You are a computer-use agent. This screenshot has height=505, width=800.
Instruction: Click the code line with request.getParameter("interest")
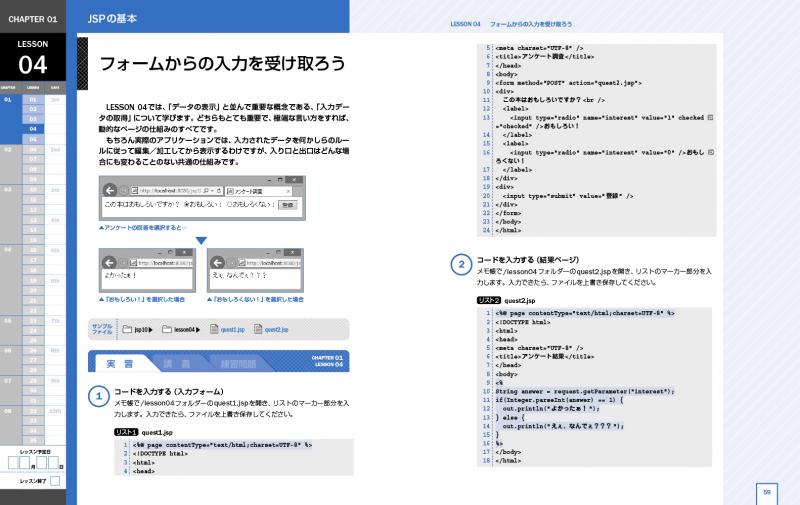coord(585,392)
